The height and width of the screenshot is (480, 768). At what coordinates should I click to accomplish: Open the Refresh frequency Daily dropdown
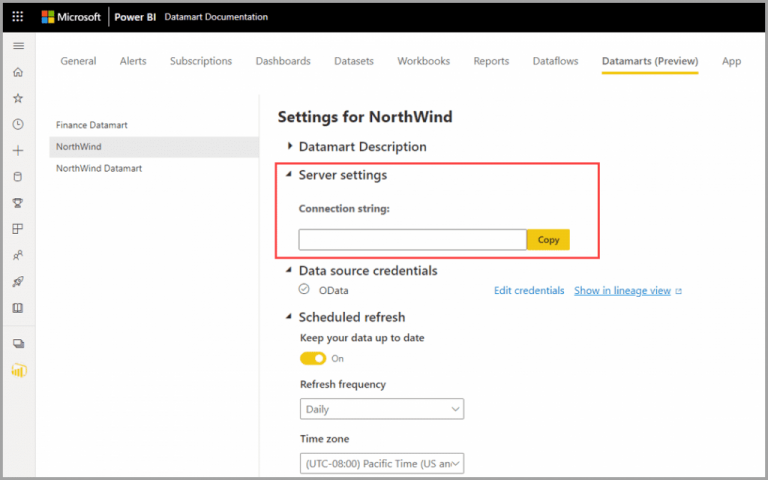coord(382,409)
